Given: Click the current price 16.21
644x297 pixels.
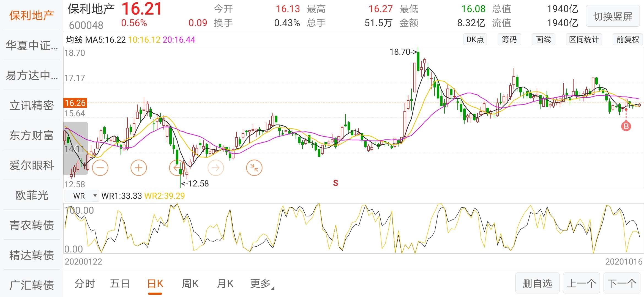Looking at the screenshot, I should pyautogui.click(x=141, y=9).
